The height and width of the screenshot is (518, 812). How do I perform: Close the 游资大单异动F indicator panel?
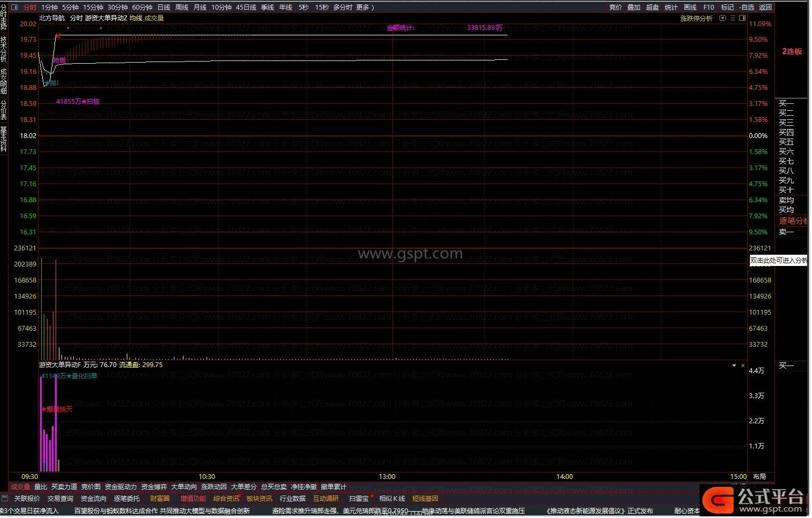pos(742,365)
